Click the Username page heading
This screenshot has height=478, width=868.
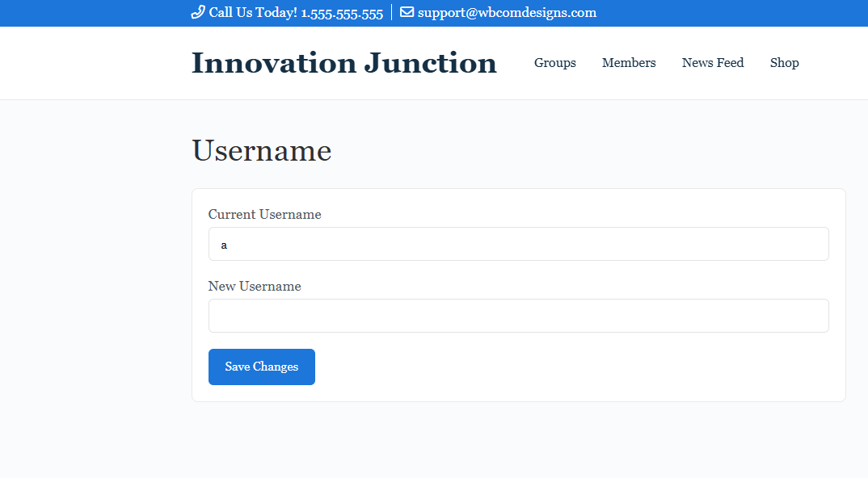pyautogui.click(x=261, y=151)
